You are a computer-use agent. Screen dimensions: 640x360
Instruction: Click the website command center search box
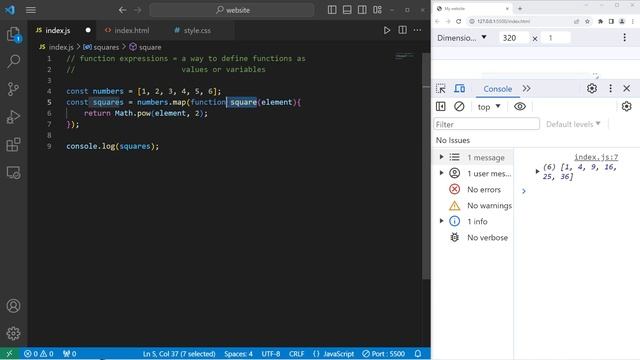tap(232, 10)
